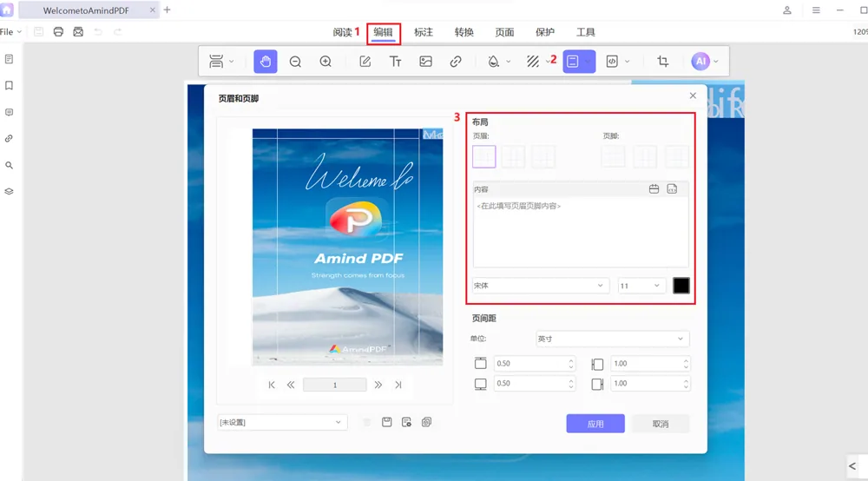Open the hamburger menu in title bar
This screenshot has width=868, height=481.
tap(816, 10)
